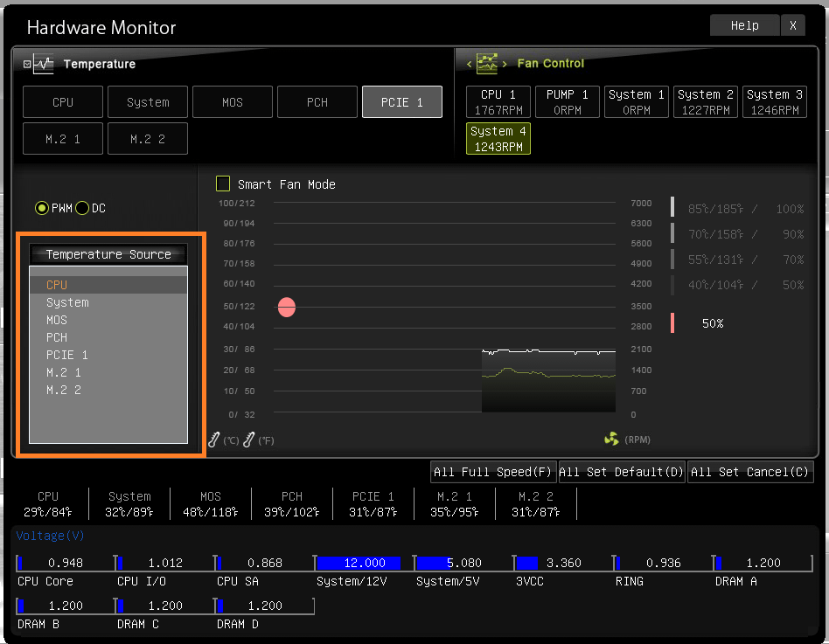Click the 85°C / 100% fan step marker
Image resolution: width=829 pixels, height=644 pixels.
pyautogui.click(x=672, y=206)
